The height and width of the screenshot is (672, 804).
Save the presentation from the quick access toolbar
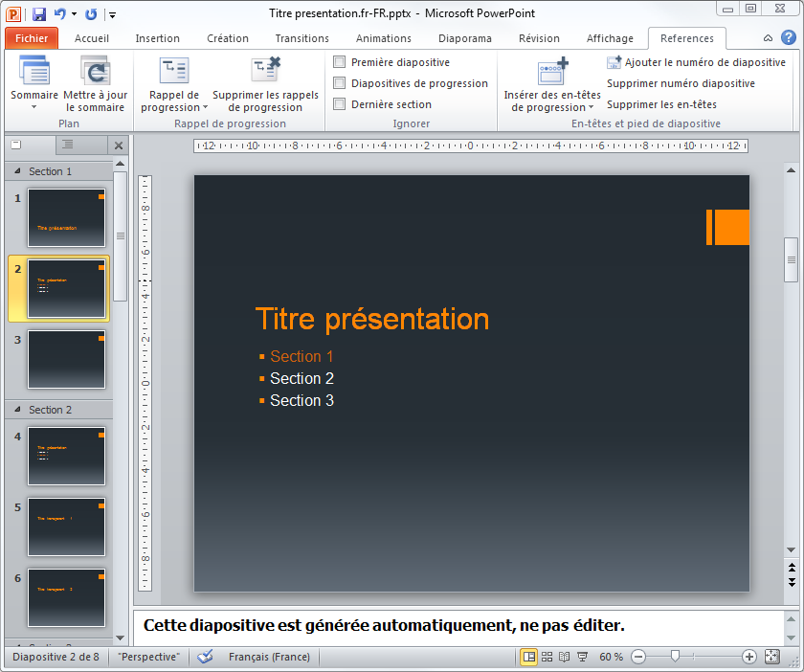coord(39,13)
